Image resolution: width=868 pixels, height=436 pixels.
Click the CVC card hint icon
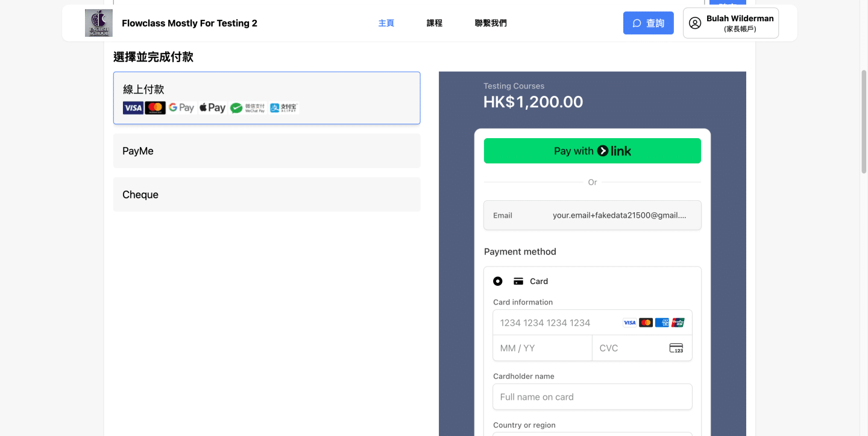tap(676, 348)
